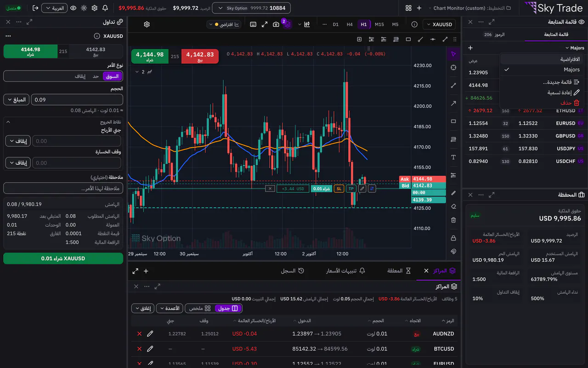Image resolution: width=588 pixels, height=368 pixels.
Task: Select the الافتراضية watchlist menu entry
Action: click(x=543, y=59)
